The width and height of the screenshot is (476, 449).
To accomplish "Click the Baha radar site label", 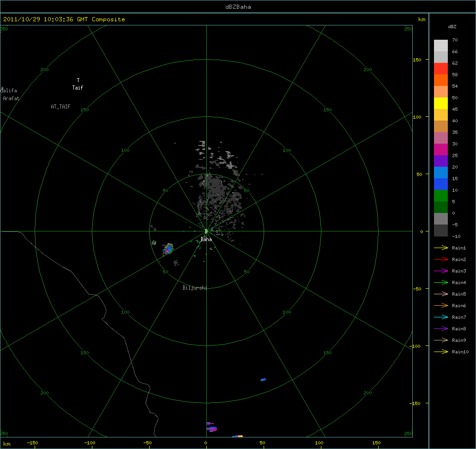I will click(x=206, y=239).
